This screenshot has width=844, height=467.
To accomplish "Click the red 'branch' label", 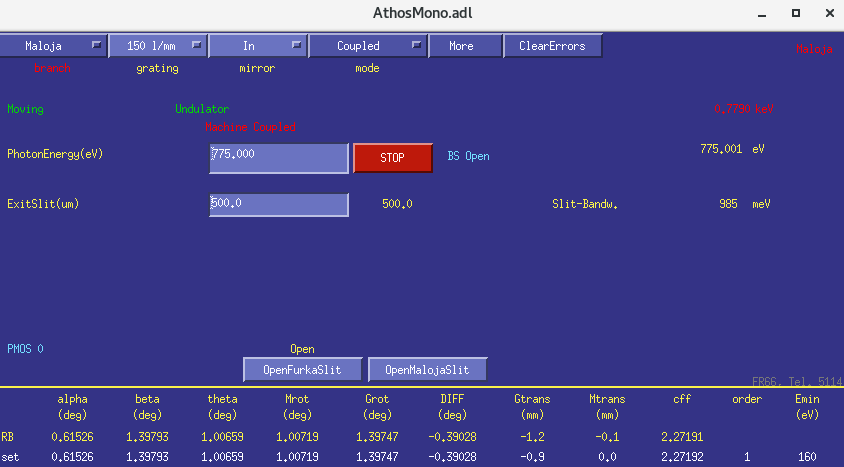I will pos(52,68).
